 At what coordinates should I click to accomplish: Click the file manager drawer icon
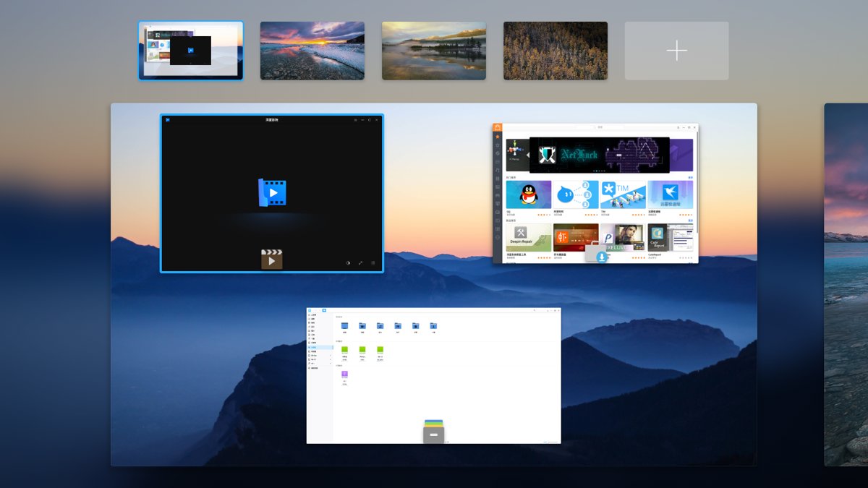point(434,432)
